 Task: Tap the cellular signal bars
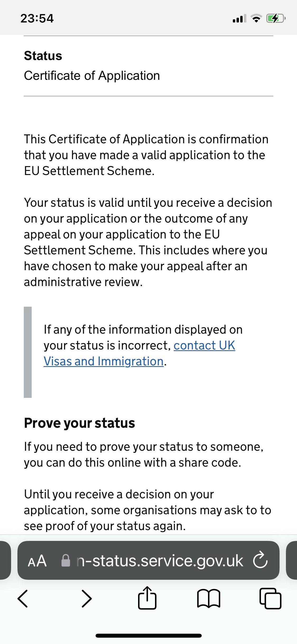(239, 19)
